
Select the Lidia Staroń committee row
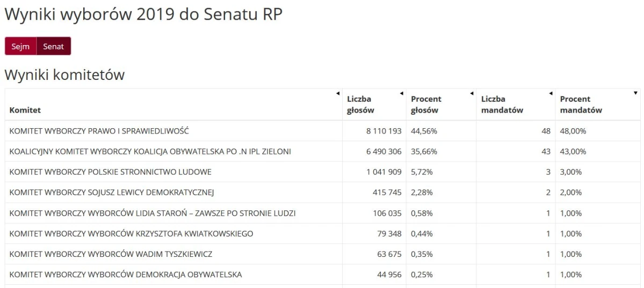click(322, 213)
